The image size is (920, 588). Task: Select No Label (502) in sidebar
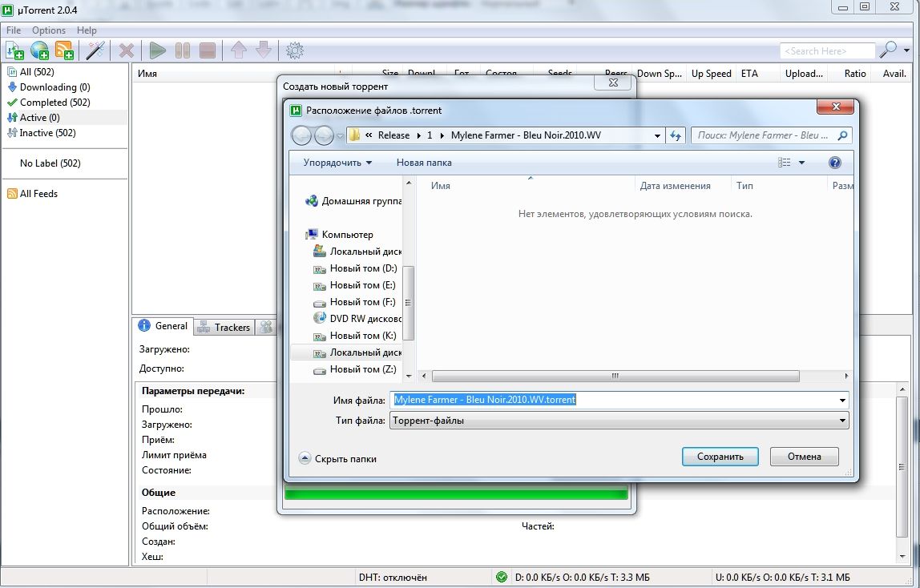[50, 163]
